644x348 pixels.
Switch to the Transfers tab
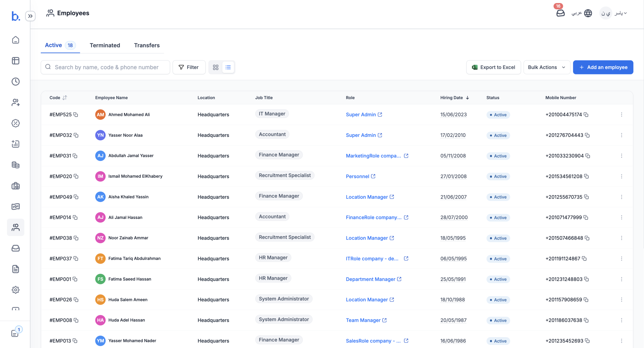[x=147, y=45]
